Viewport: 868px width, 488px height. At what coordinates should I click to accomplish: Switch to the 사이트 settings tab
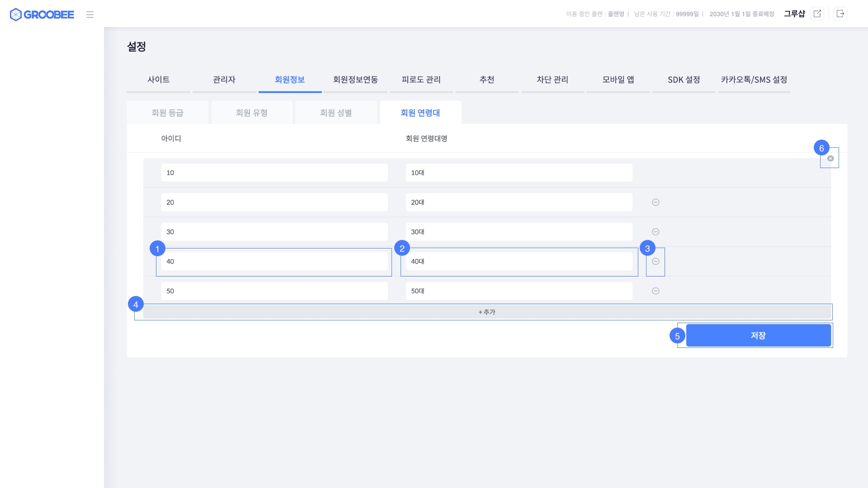coord(158,80)
